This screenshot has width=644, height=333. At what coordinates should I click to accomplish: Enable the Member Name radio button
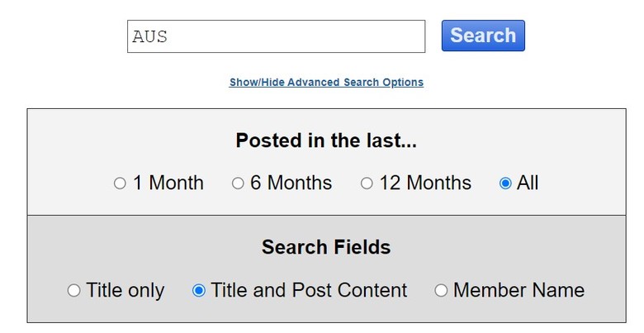[441, 291]
